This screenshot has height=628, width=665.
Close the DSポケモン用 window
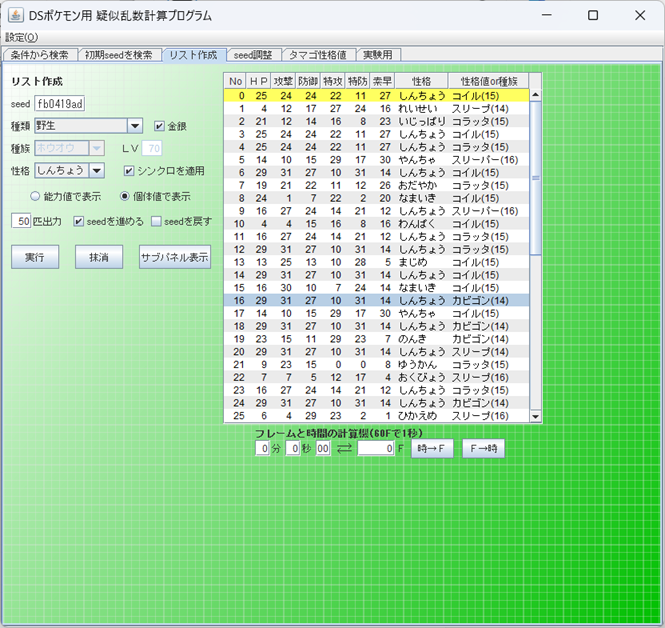tap(640, 15)
